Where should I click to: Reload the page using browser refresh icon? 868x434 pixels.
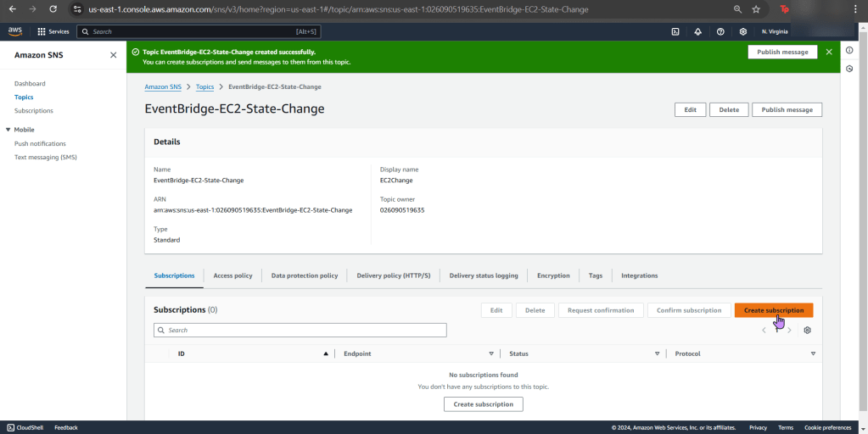53,9
